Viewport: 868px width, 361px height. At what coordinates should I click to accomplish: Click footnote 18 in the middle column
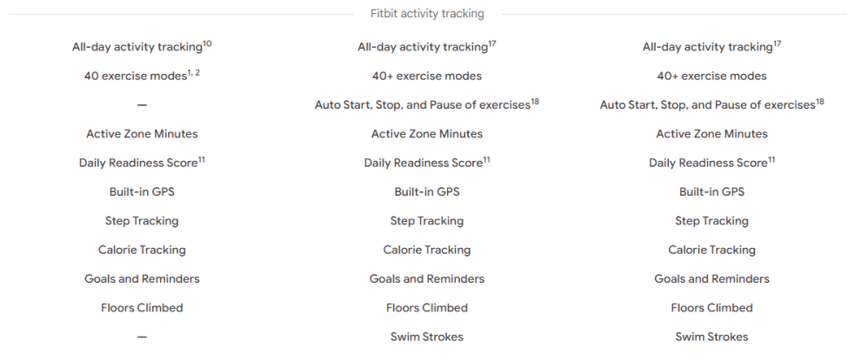(535, 102)
